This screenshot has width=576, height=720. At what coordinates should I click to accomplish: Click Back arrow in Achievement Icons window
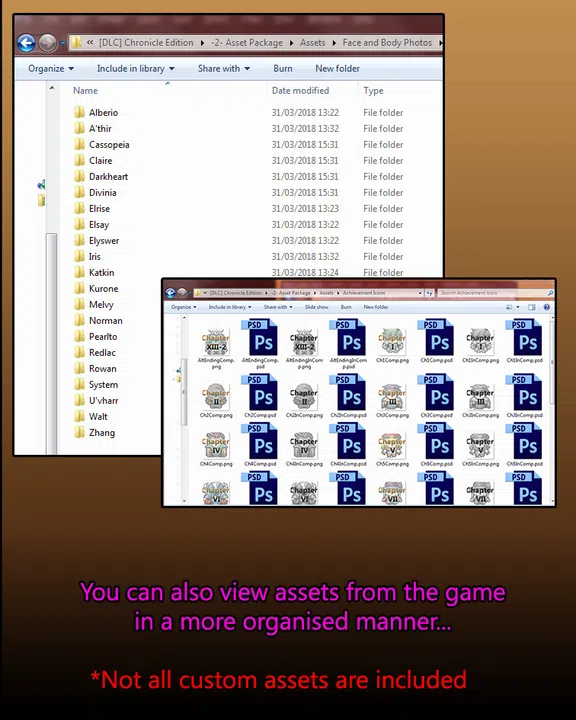point(170,293)
